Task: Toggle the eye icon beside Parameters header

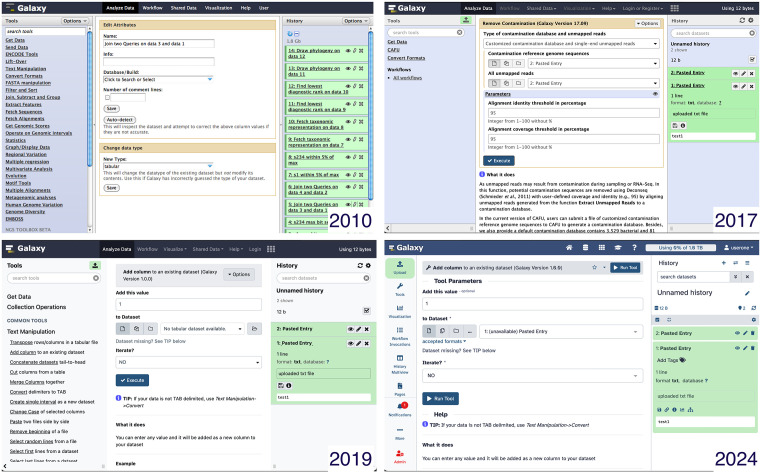Action: pos(655,94)
